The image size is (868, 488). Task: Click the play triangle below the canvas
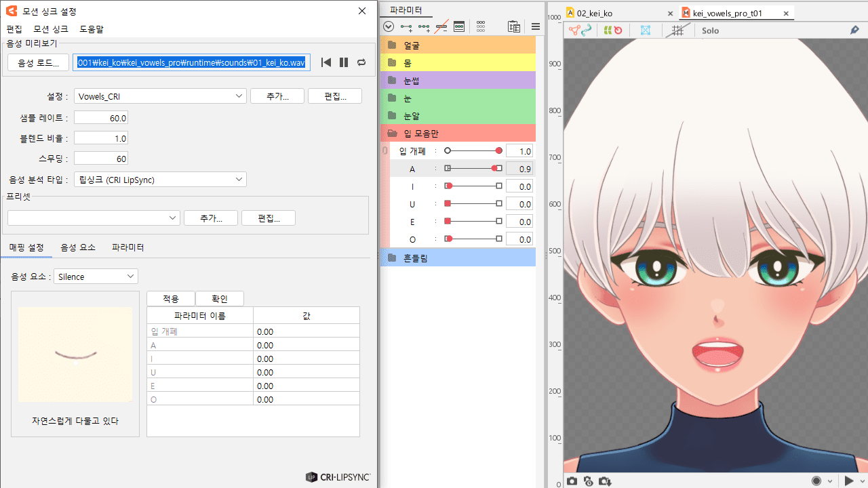coord(849,481)
